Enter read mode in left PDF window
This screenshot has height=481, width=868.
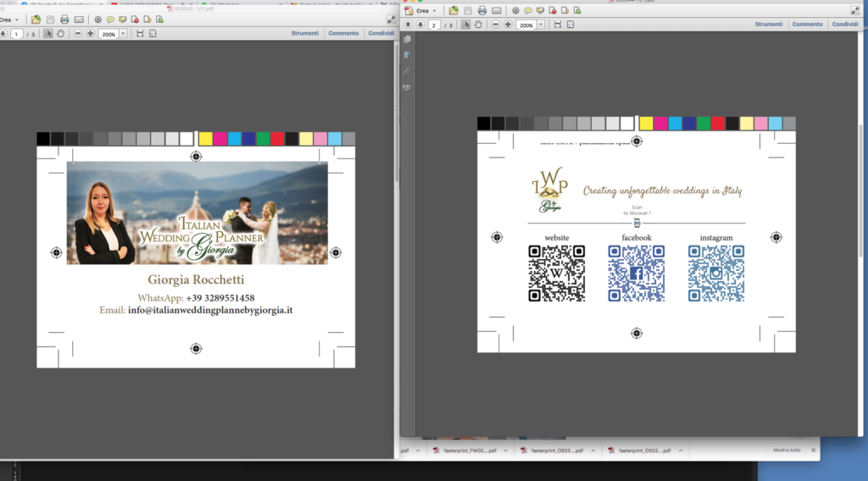[x=391, y=19]
